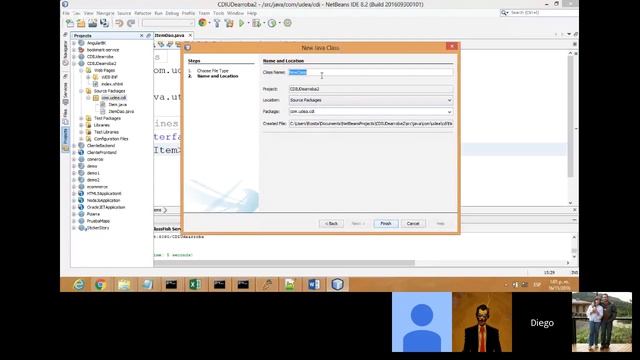640x360 pixels.
Task: Select the HTML5Application project
Action: coord(104,193)
